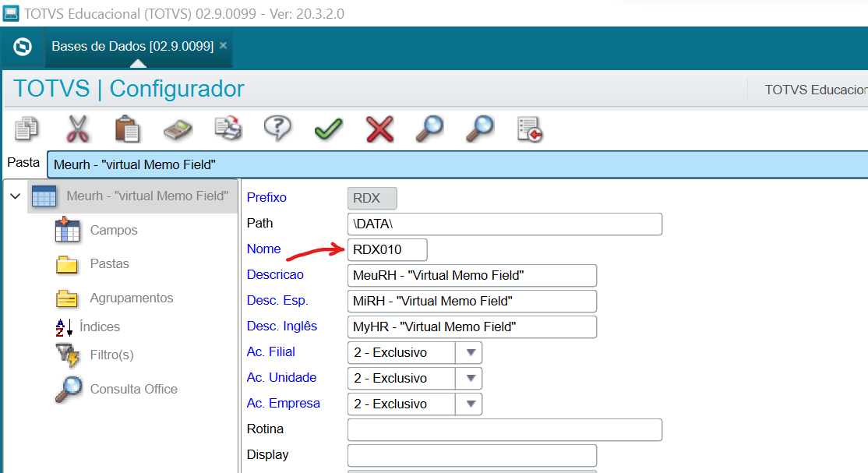Screen dimensions: 868x473
Task: Click the Prefixo label
Action: (266, 198)
